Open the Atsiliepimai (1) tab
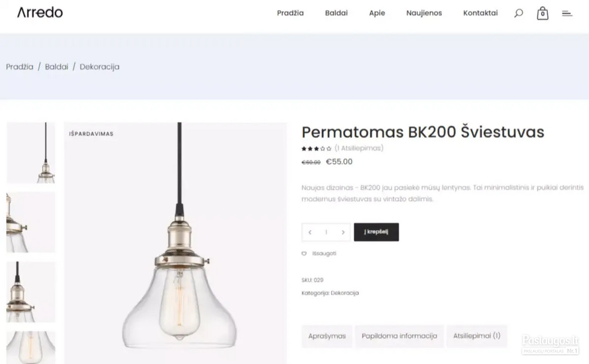Image resolution: width=589 pixels, height=364 pixels. (477, 336)
